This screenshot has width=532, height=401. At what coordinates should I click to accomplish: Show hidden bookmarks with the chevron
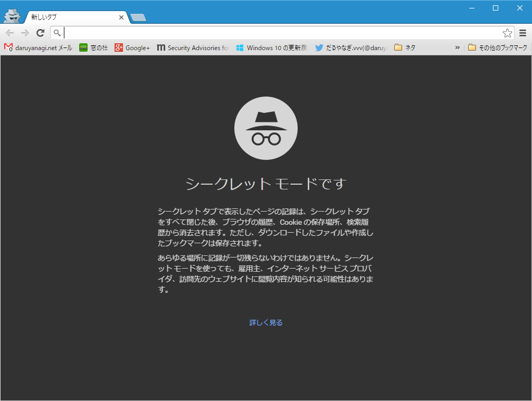point(458,48)
